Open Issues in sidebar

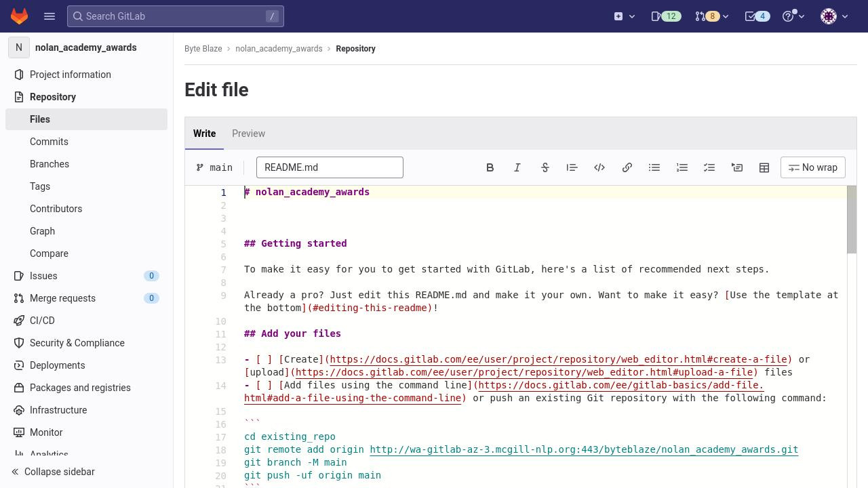[86, 276]
